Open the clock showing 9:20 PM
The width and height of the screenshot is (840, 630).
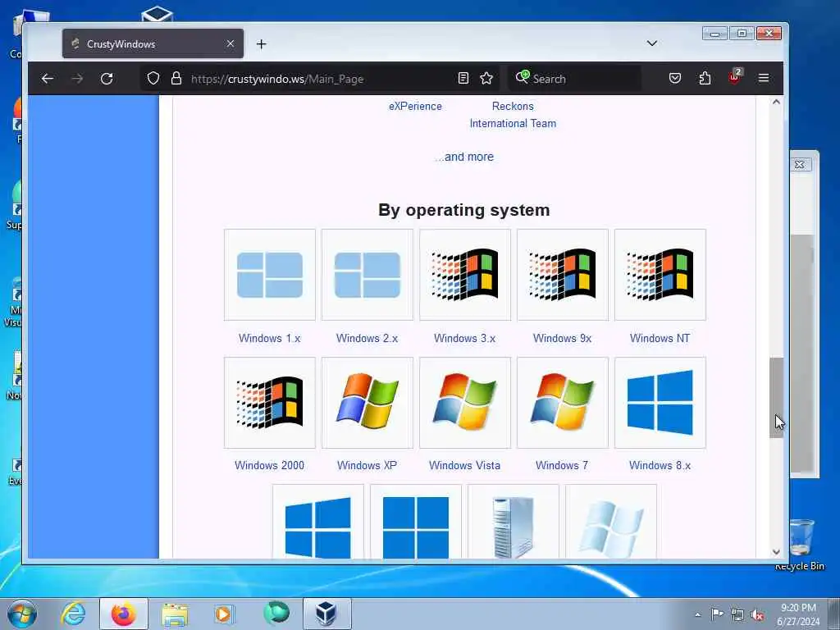(x=798, y=614)
